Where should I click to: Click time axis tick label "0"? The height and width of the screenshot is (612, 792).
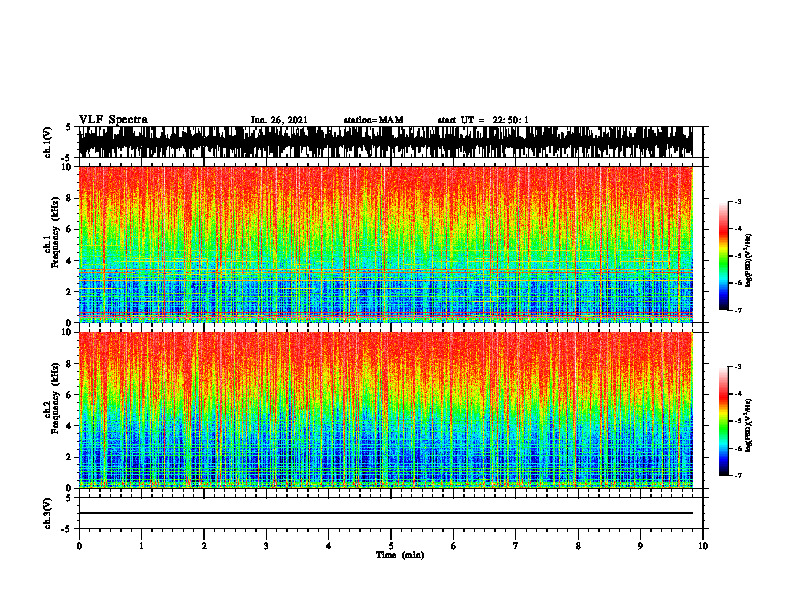[x=79, y=546]
